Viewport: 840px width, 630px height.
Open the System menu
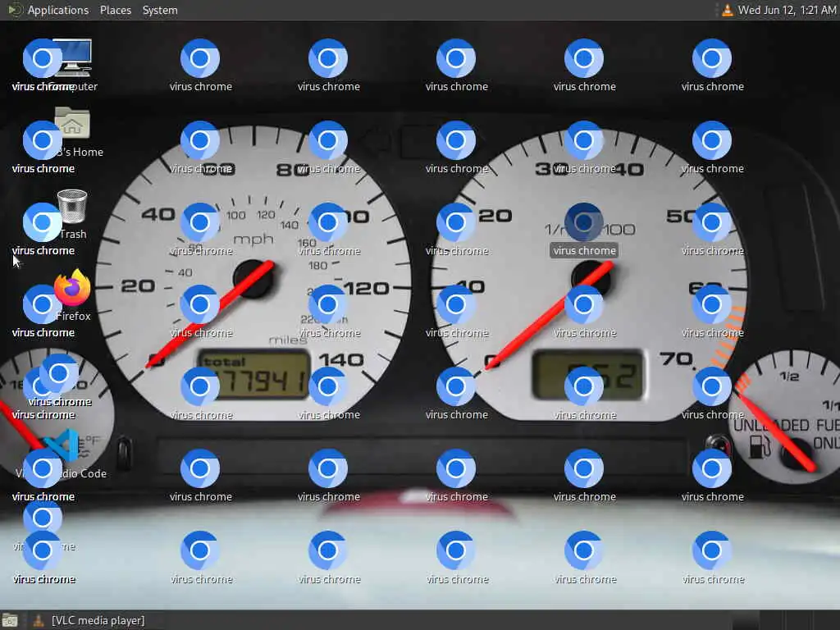pos(160,10)
